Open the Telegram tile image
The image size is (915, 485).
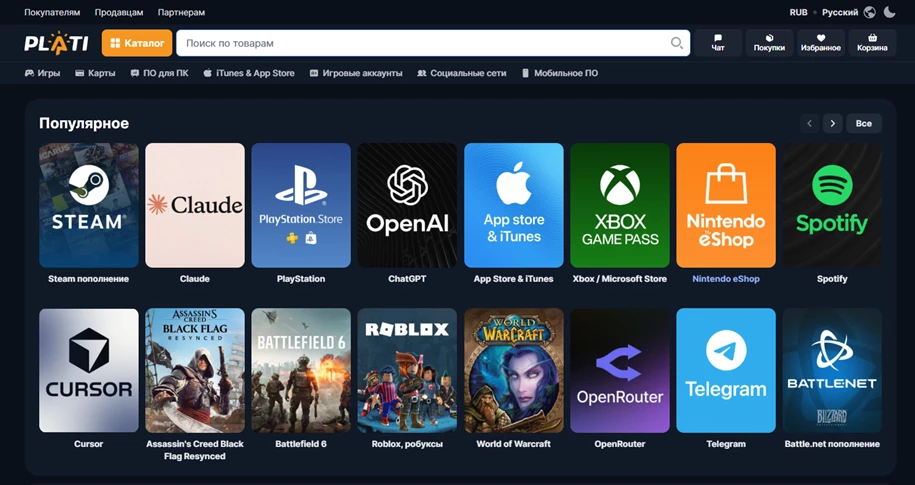coord(726,371)
